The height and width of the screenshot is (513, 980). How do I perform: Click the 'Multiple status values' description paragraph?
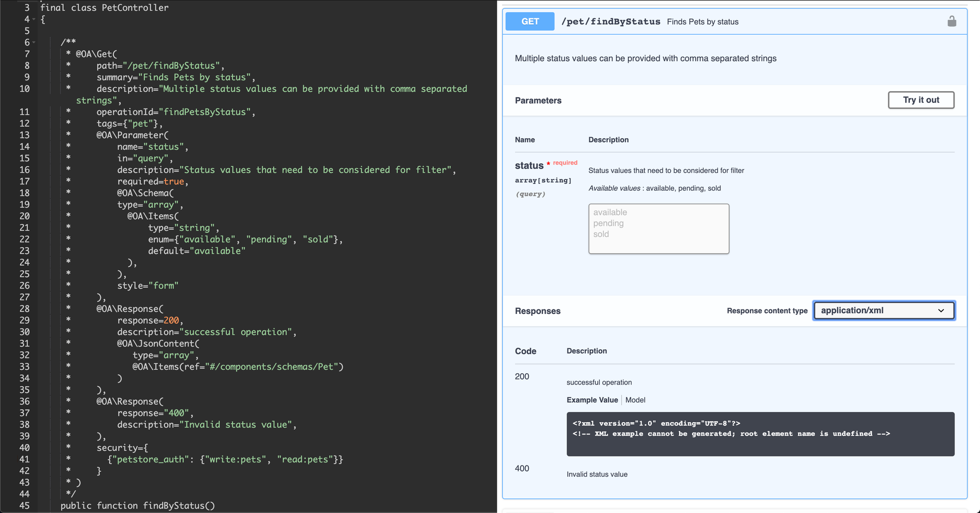tap(645, 58)
